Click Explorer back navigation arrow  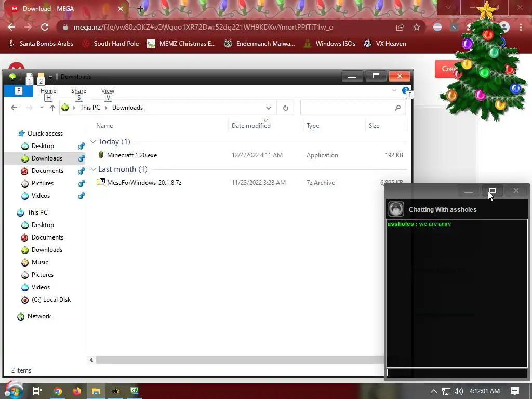click(x=14, y=108)
